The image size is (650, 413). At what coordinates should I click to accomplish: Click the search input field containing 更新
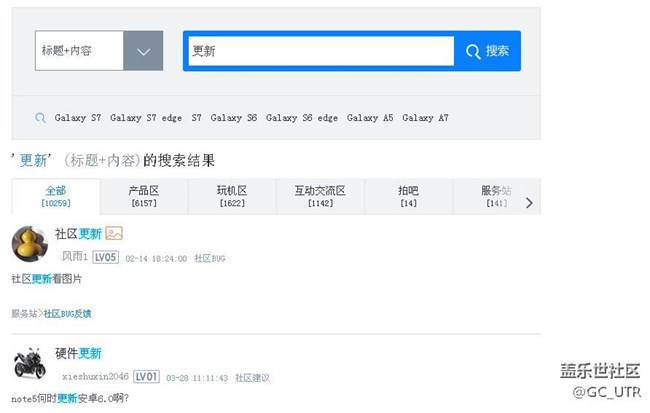pos(320,51)
